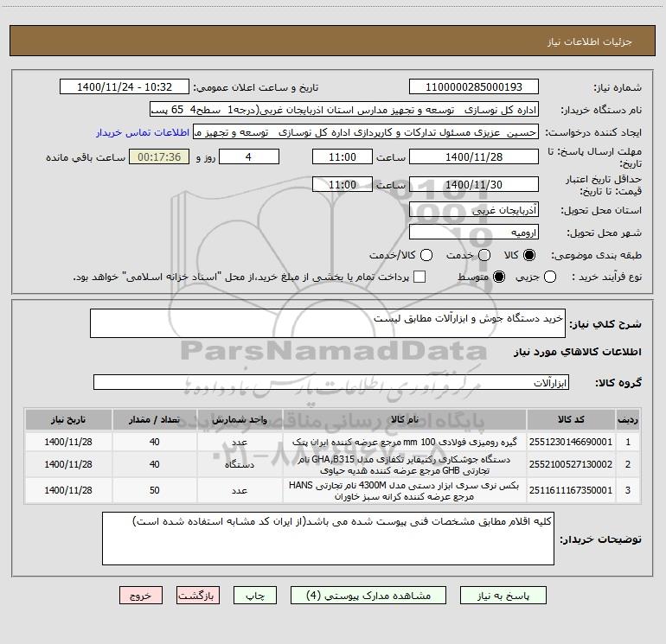Click the دستگاه unit cell in row 2
This screenshot has width=666, height=644.
click(x=240, y=464)
